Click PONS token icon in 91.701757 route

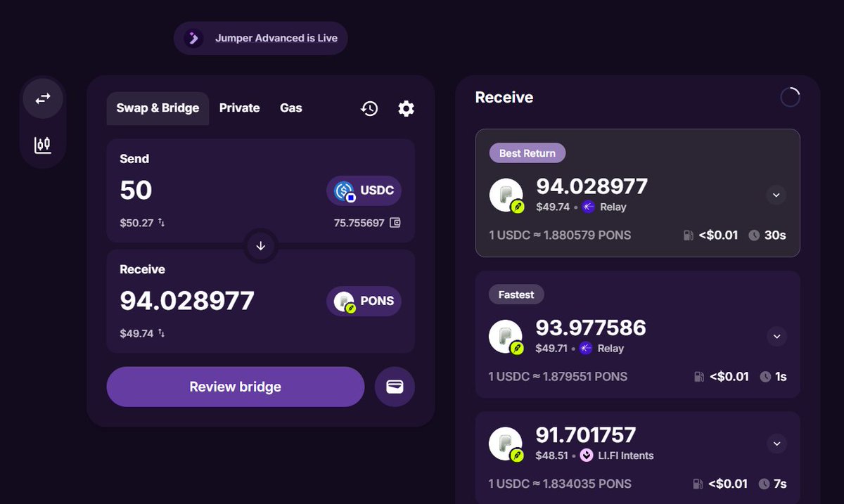click(x=506, y=444)
